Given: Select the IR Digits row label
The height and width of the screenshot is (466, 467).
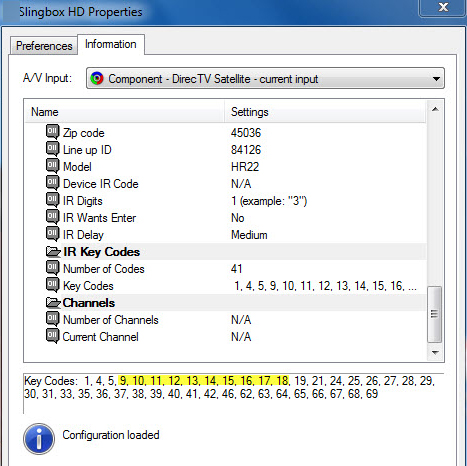Looking at the screenshot, I should point(83,201).
